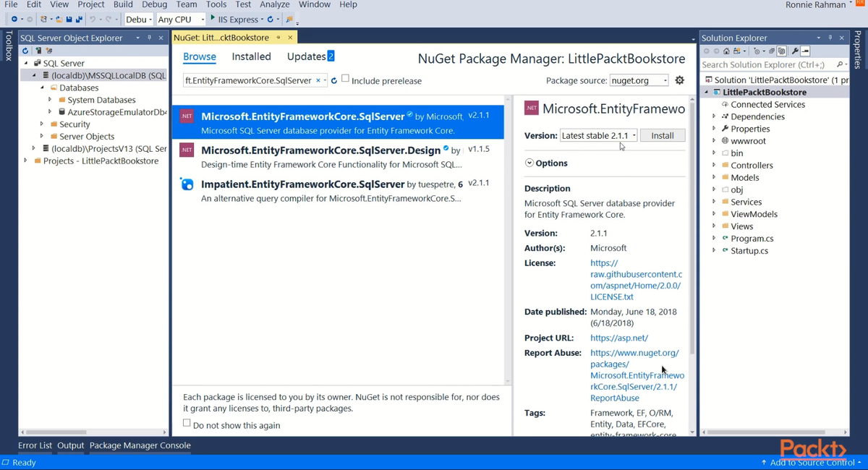This screenshot has height=470, width=868.
Task: Open the License raw.githubusercontent.com link
Action: (x=637, y=280)
